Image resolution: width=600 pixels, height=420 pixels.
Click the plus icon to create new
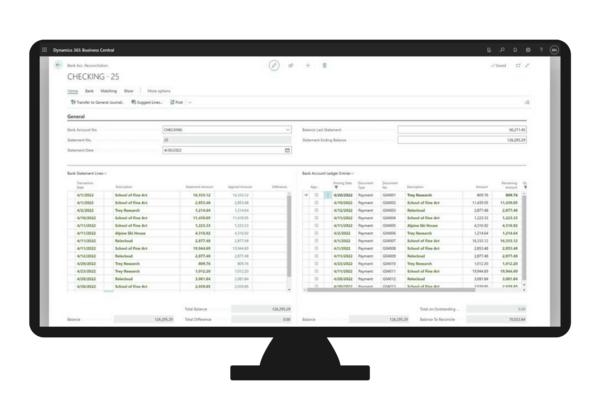(x=307, y=65)
